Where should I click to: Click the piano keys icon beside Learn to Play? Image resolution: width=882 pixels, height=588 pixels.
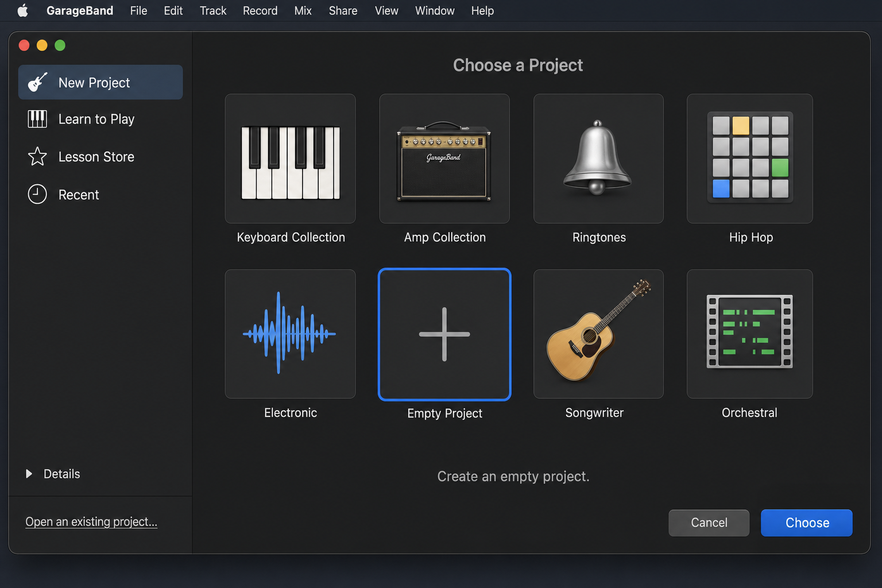(37, 119)
